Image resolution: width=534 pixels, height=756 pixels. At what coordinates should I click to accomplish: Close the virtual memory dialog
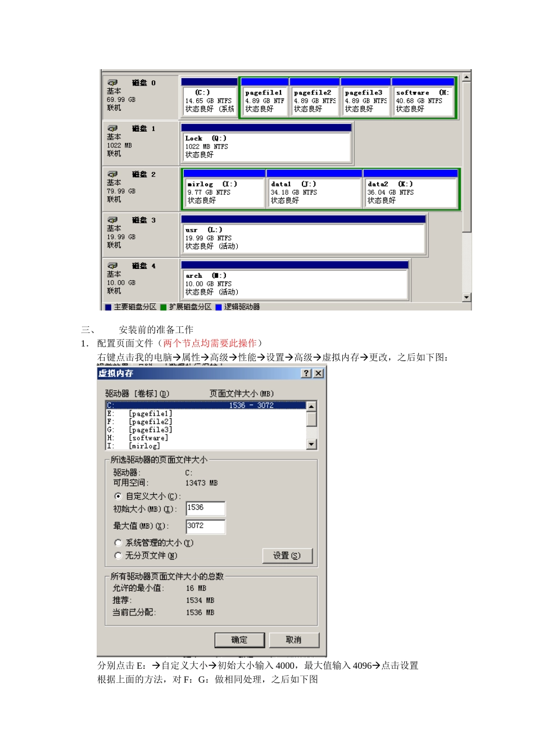318,373
